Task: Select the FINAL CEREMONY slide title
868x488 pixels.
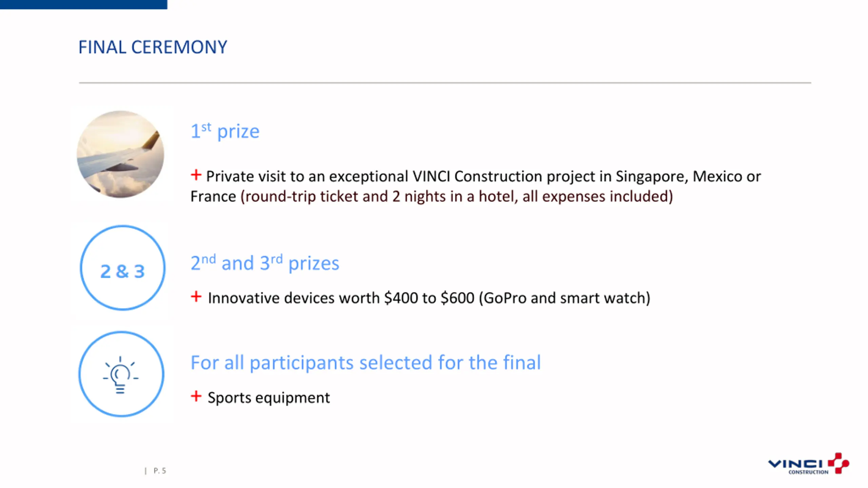Action: 153,47
